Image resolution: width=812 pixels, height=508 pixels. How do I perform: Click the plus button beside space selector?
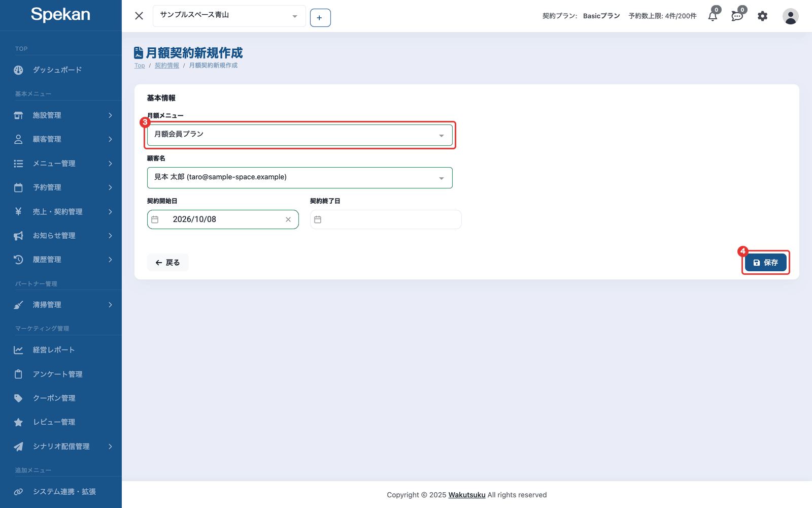click(x=320, y=18)
